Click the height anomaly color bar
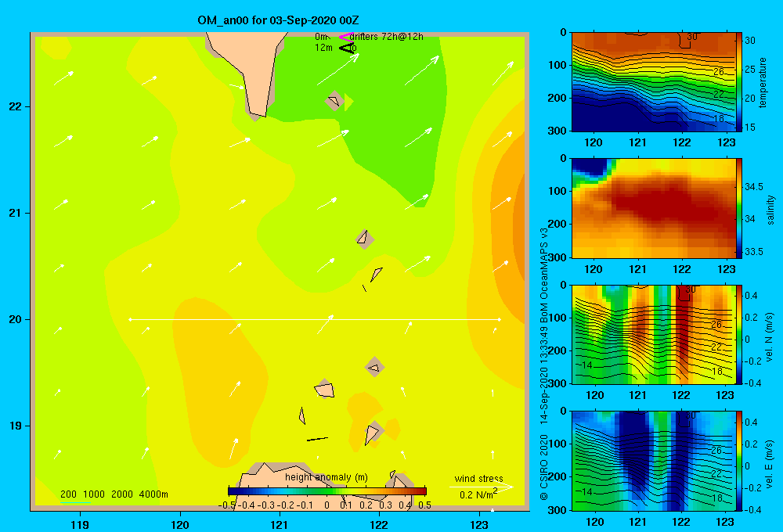The height and width of the screenshot is (532, 783). pyautogui.click(x=327, y=491)
